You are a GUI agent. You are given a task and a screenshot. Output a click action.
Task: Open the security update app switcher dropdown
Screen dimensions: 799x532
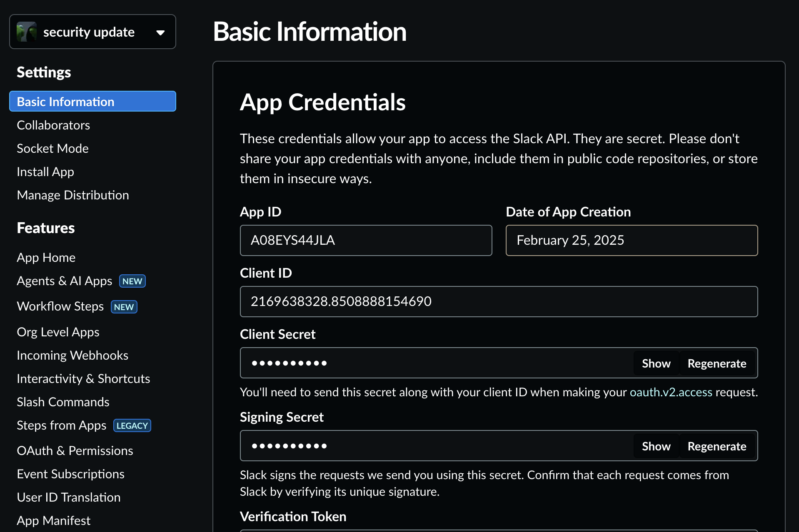tap(92, 32)
